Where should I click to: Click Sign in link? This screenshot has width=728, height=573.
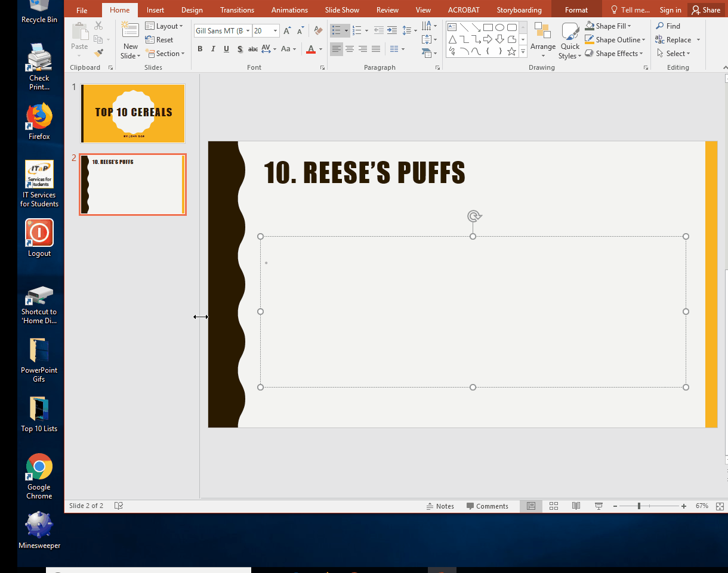(670, 10)
